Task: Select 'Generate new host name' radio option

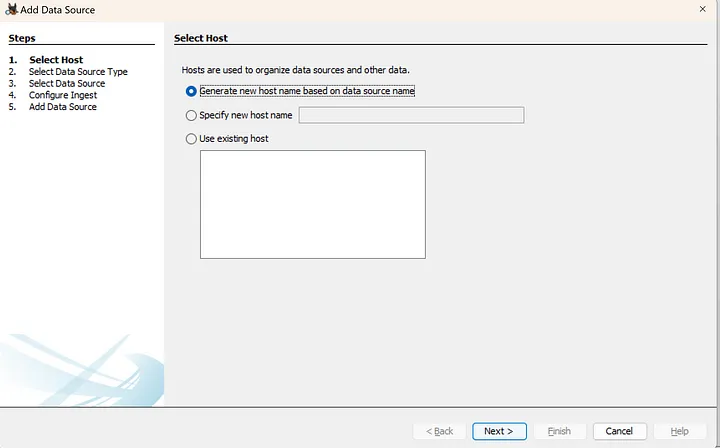Action: [x=191, y=91]
